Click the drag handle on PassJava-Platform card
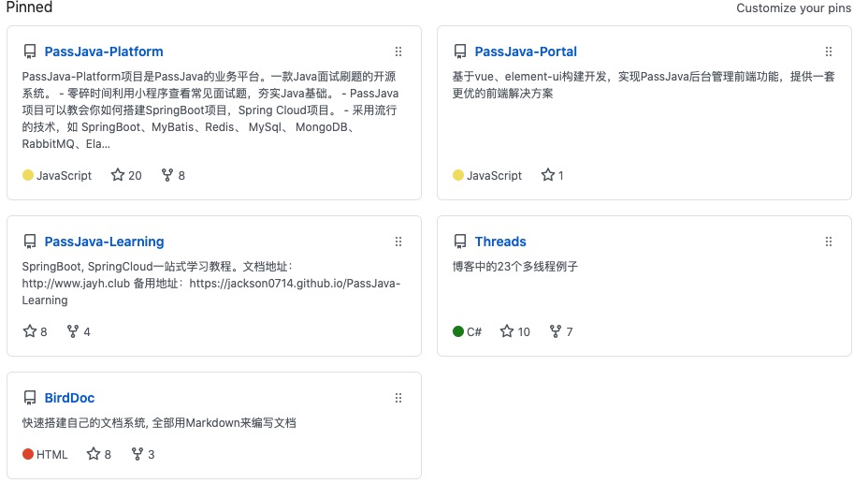 (x=398, y=51)
